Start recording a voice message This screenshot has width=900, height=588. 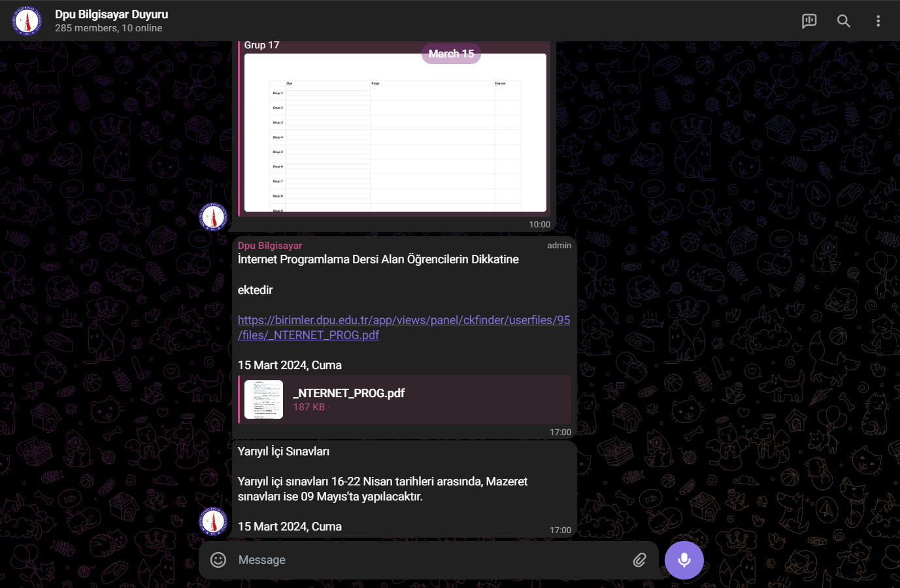click(x=684, y=560)
